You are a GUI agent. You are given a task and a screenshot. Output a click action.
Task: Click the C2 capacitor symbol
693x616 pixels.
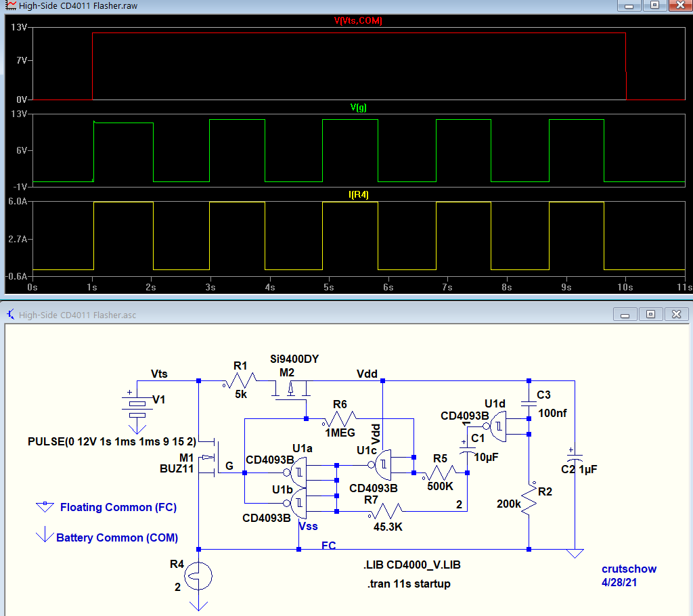pyautogui.click(x=575, y=458)
